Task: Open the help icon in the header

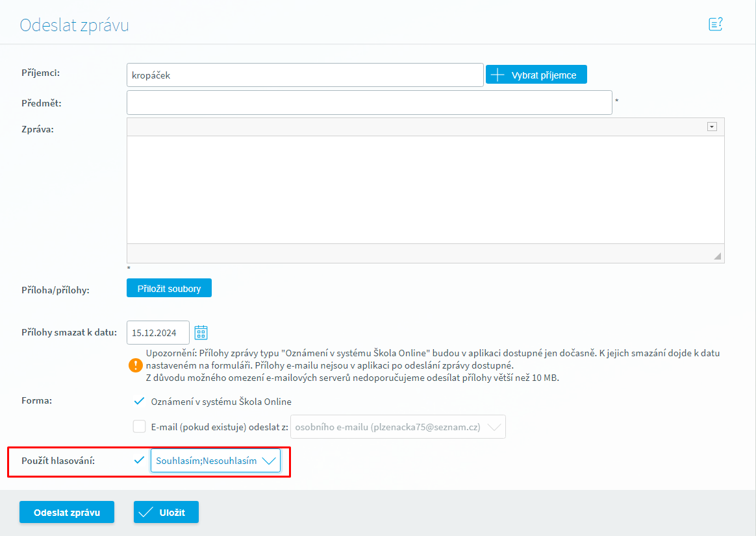Action: (x=715, y=25)
